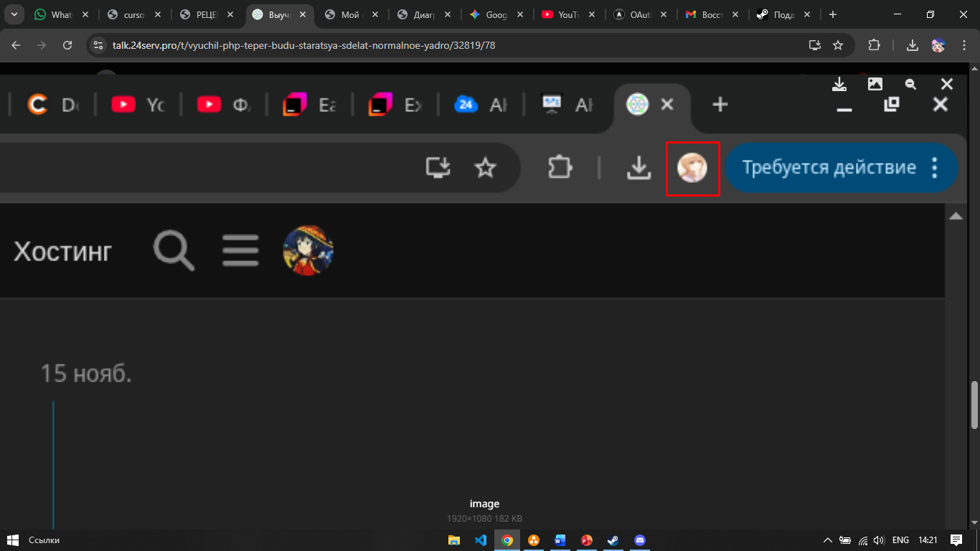Open the Chrome profile avatar button

tap(938, 45)
